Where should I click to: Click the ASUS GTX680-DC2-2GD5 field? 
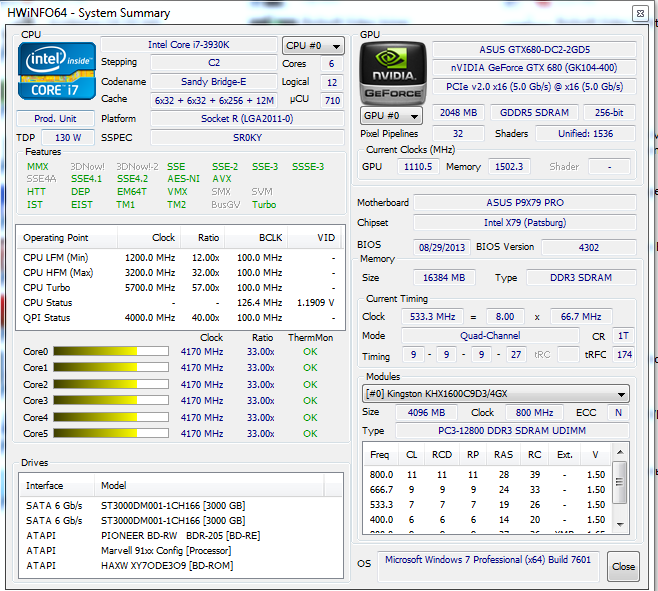click(x=534, y=50)
